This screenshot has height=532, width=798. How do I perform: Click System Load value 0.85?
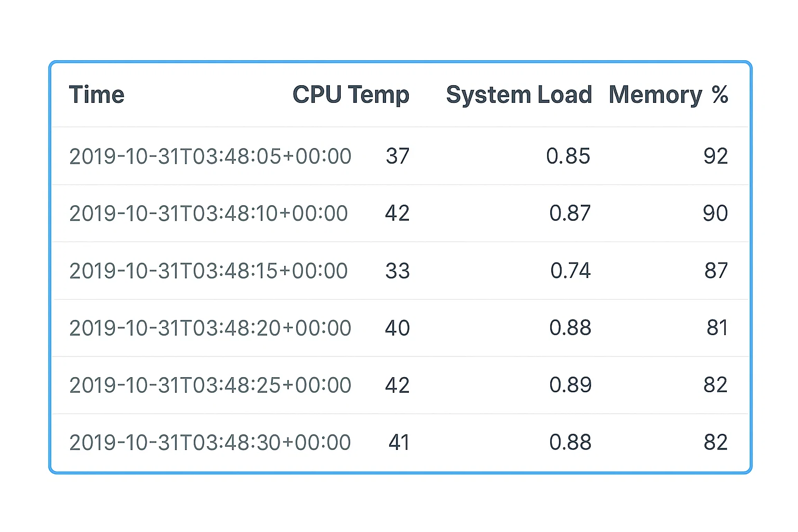click(568, 156)
